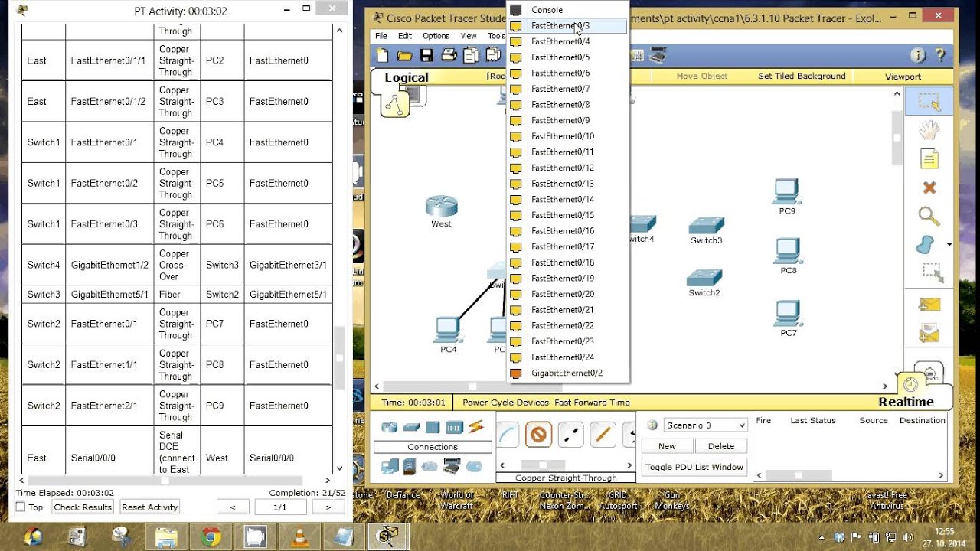Switch to Realtime mode tab
This screenshot has height=551, width=980.
(906, 402)
